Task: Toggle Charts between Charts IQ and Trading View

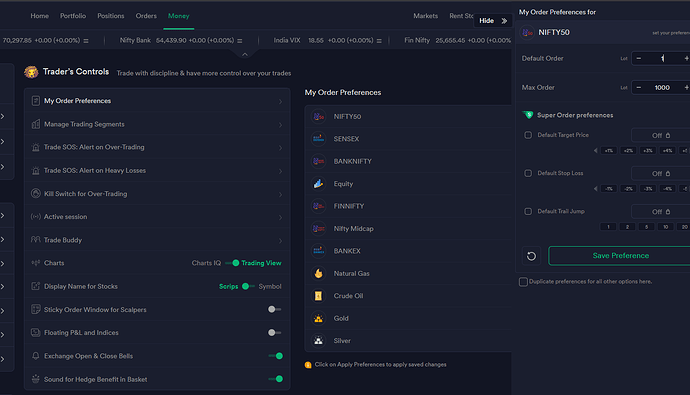Action: (x=231, y=263)
